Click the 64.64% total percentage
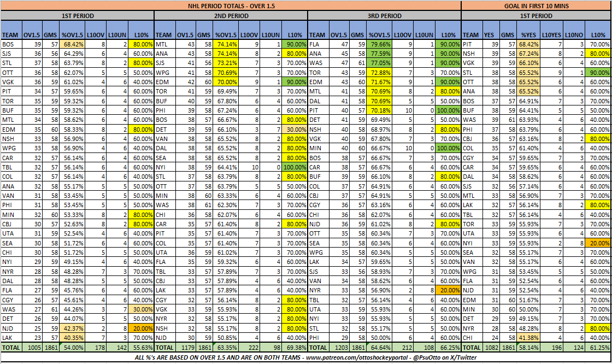This screenshot has height=364, width=612. point(379,347)
